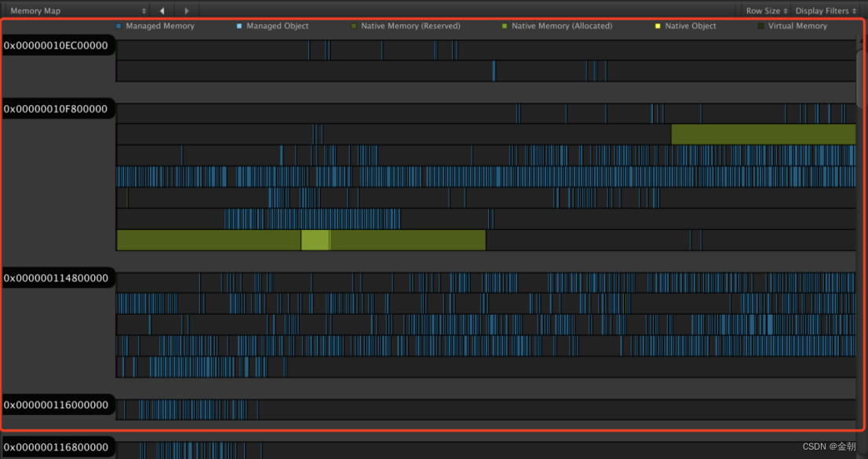This screenshot has width=868, height=459.
Task: Click the Managed Object legend swatch
Action: [239, 26]
